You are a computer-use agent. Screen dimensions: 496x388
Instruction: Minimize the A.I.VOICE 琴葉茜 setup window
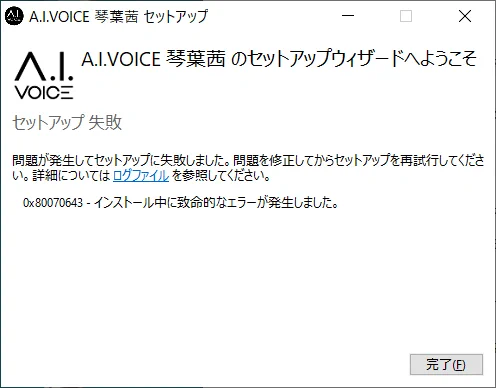click(348, 16)
